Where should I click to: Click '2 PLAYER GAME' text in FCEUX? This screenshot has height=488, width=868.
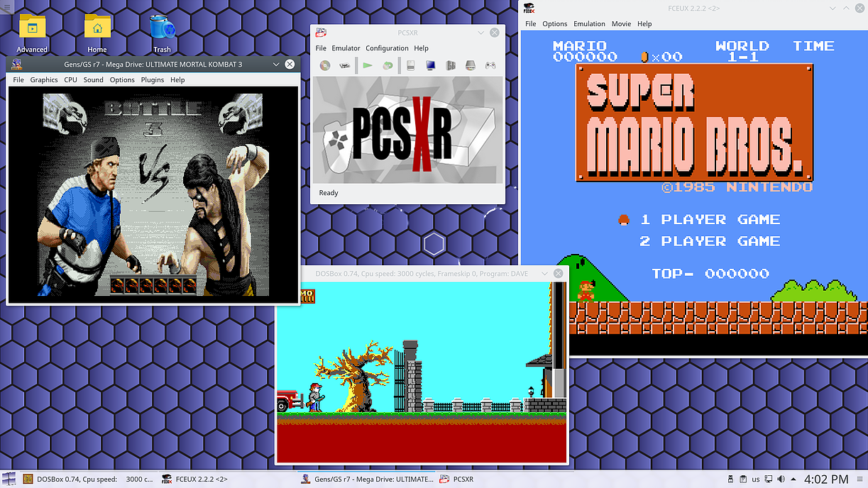click(x=710, y=241)
